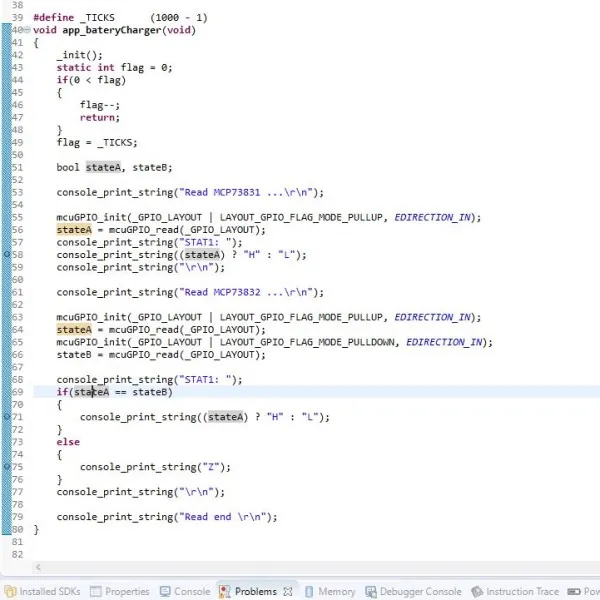Click the "Z" string print statement
The image size is (600, 600).
point(155,467)
